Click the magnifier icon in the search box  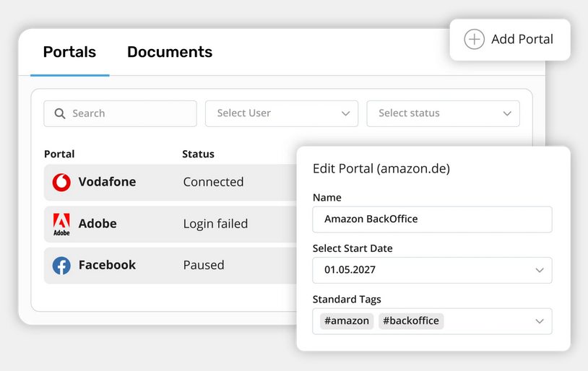coord(60,113)
